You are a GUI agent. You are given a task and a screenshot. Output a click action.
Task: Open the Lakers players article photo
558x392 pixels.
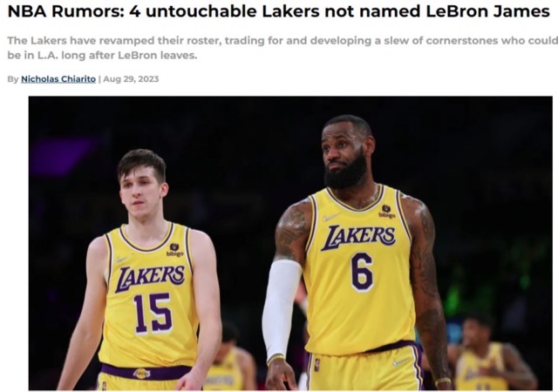(x=290, y=243)
